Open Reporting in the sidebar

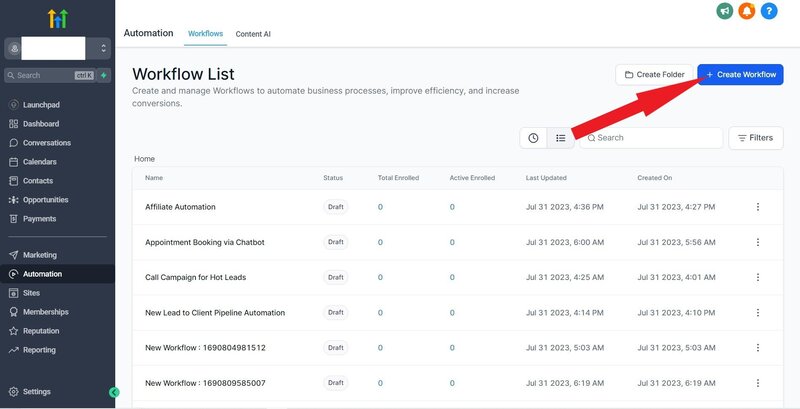click(x=39, y=350)
